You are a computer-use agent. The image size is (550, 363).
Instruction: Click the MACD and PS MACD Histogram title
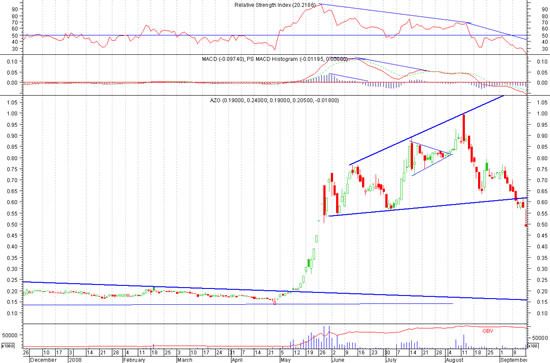(x=275, y=59)
